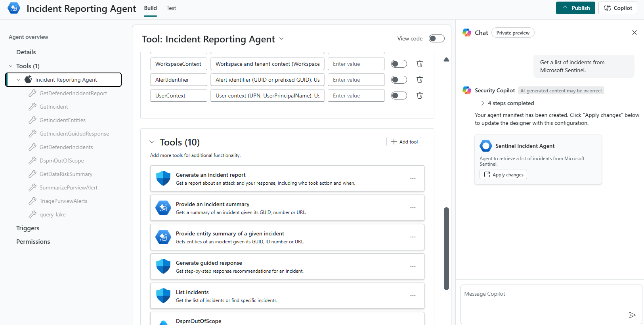The image size is (644, 325).
Task: Toggle the WorkspaceContext switch
Action: [x=399, y=64]
